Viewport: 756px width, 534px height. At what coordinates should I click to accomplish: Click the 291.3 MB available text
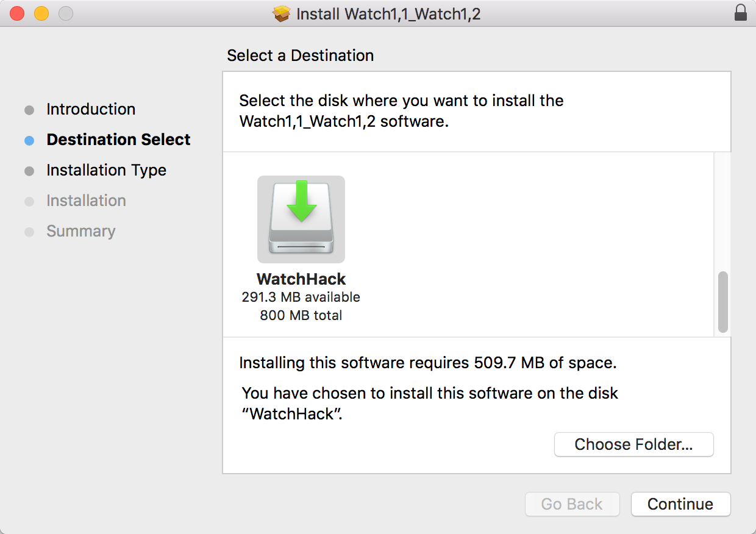[301, 297]
